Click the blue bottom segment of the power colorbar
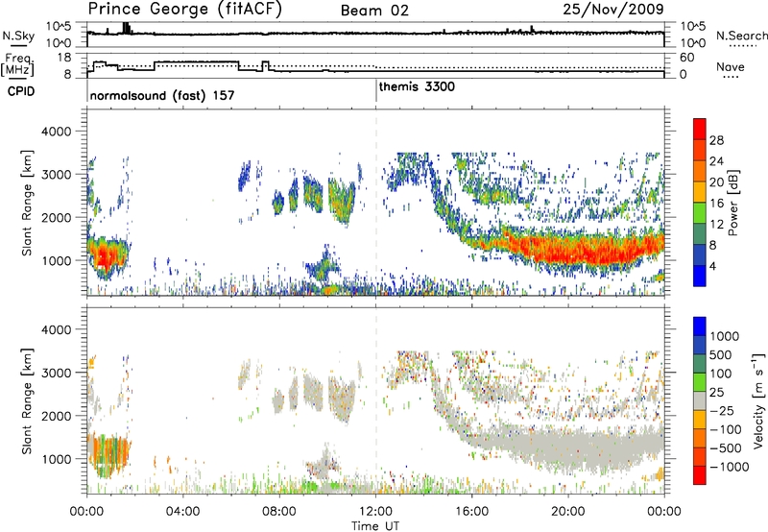The width and height of the screenshot is (768, 532). 700,276
